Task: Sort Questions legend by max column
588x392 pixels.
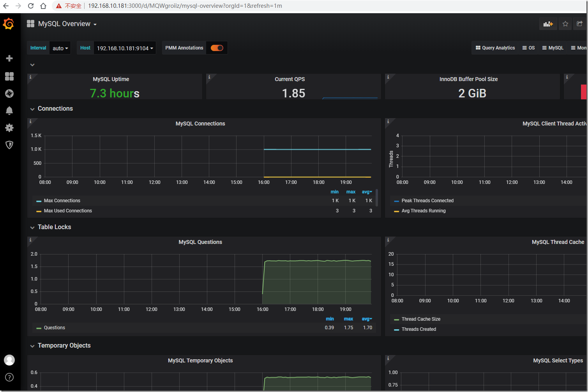Action: (x=348, y=319)
